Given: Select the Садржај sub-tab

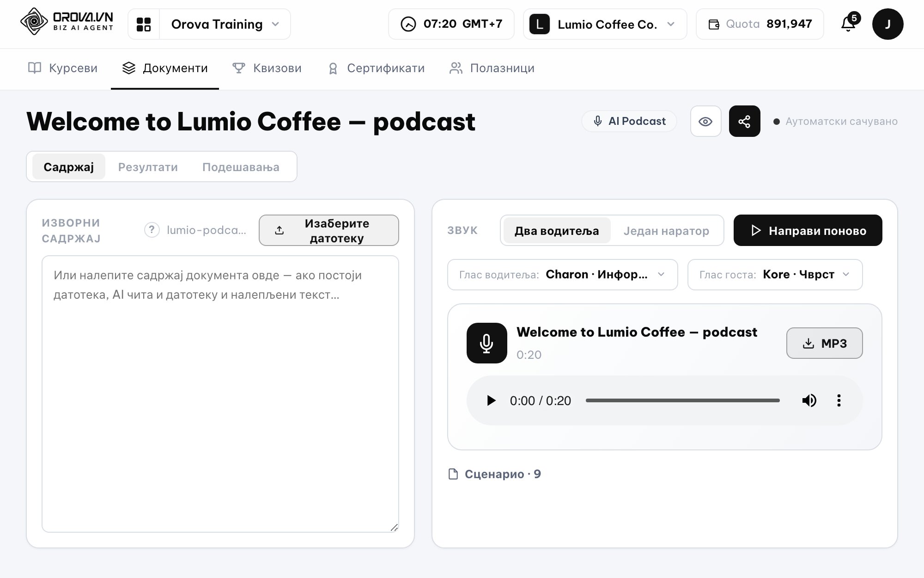Looking at the screenshot, I should point(69,166).
